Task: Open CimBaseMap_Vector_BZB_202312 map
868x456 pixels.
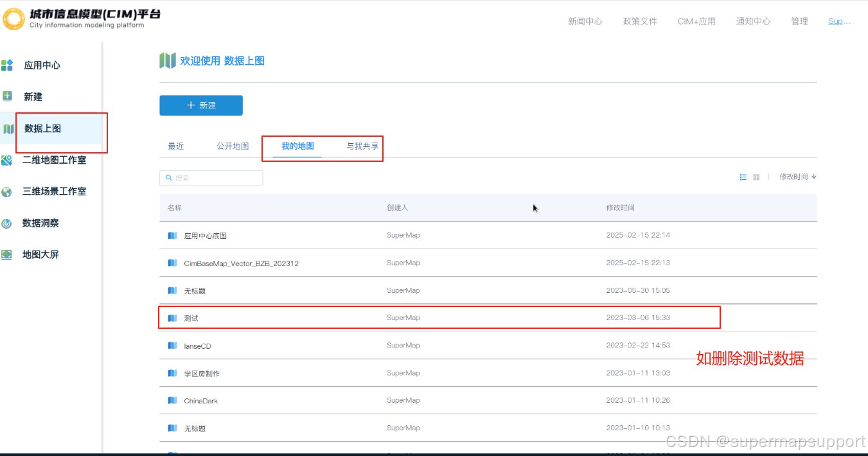Action: tap(488, 263)
